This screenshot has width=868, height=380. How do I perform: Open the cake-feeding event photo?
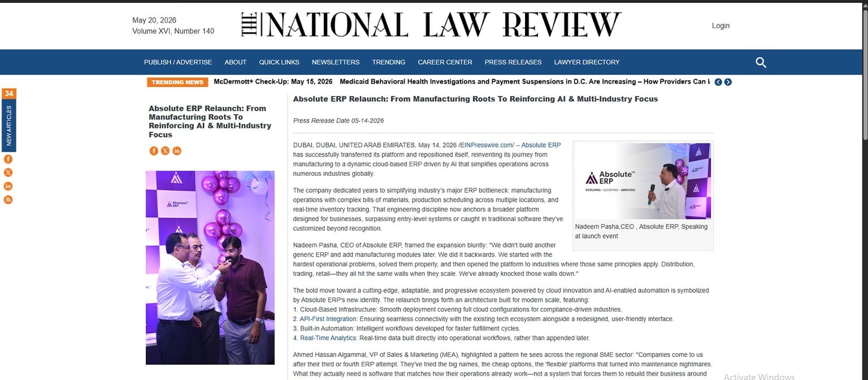tap(210, 267)
